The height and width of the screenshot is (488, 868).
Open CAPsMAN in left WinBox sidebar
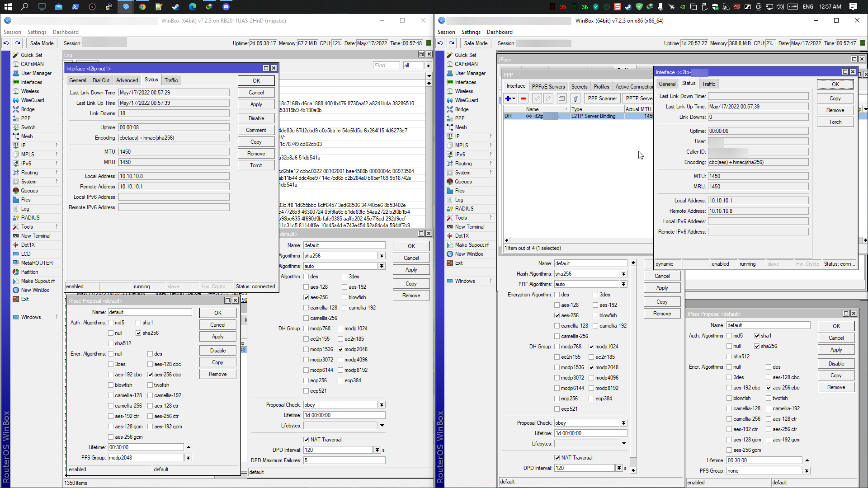click(x=32, y=64)
